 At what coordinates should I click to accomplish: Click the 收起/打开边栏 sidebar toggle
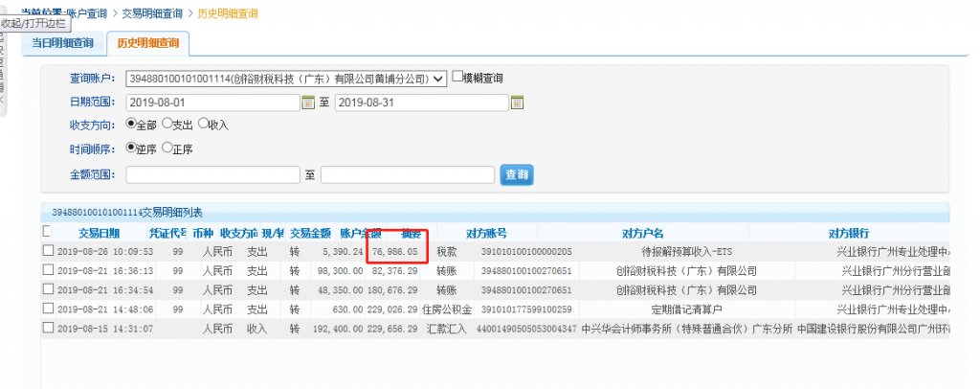(35, 22)
